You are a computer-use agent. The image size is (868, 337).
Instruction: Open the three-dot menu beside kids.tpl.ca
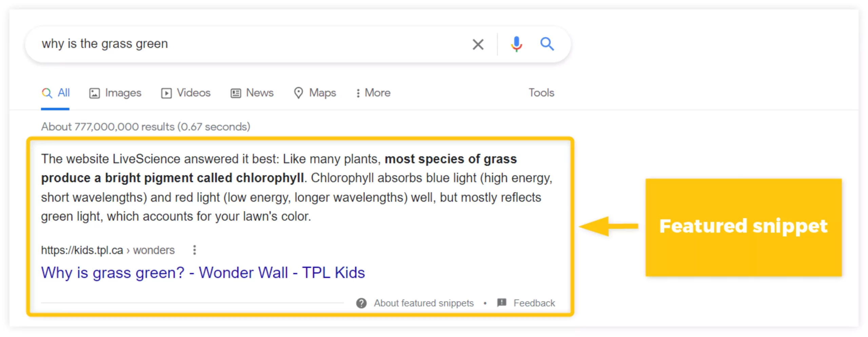(x=194, y=250)
